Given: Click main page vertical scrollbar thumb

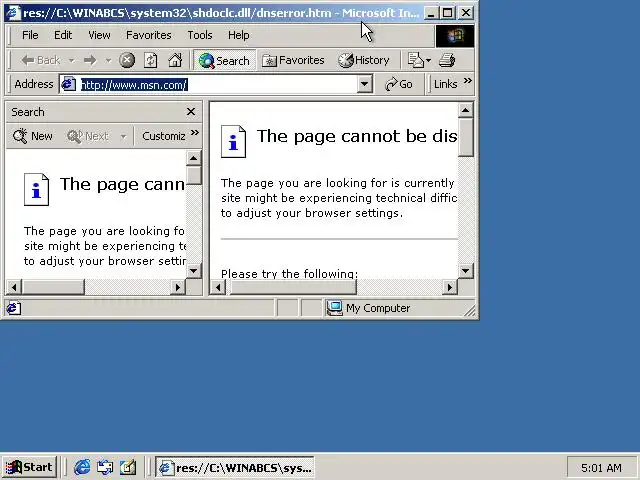Looking at the screenshot, I should [465, 137].
